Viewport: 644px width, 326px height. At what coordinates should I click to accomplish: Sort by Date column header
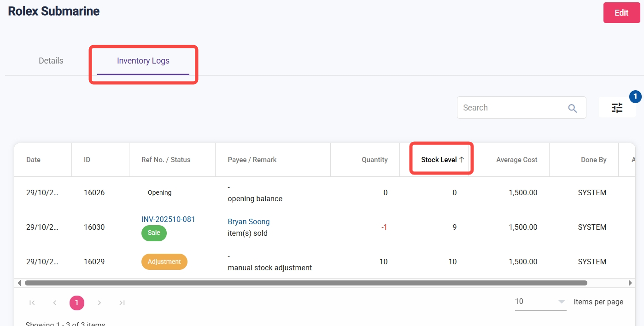pyautogui.click(x=33, y=160)
